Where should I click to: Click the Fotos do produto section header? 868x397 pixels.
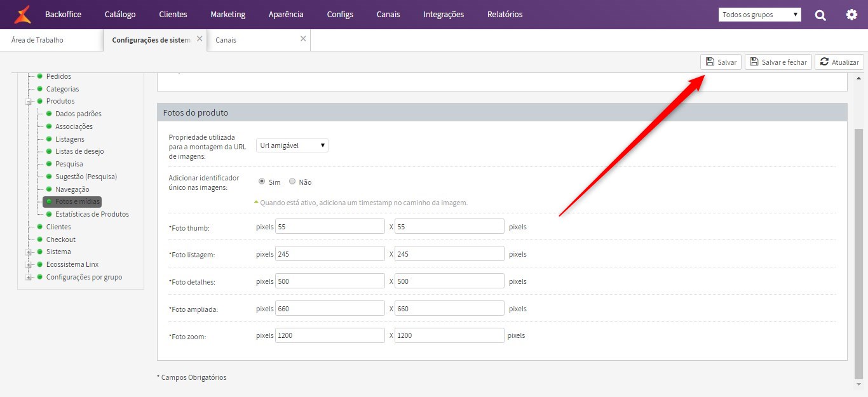point(502,112)
